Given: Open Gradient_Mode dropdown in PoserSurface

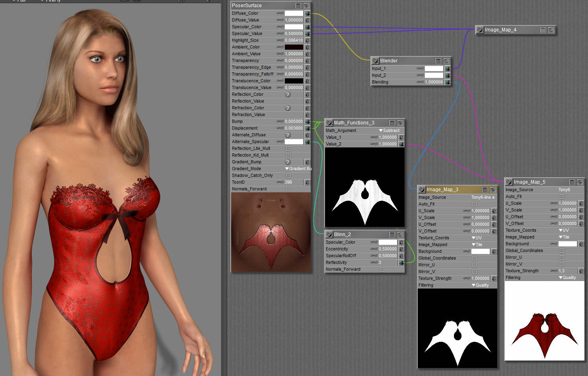Looking at the screenshot, I should click(298, 169).
